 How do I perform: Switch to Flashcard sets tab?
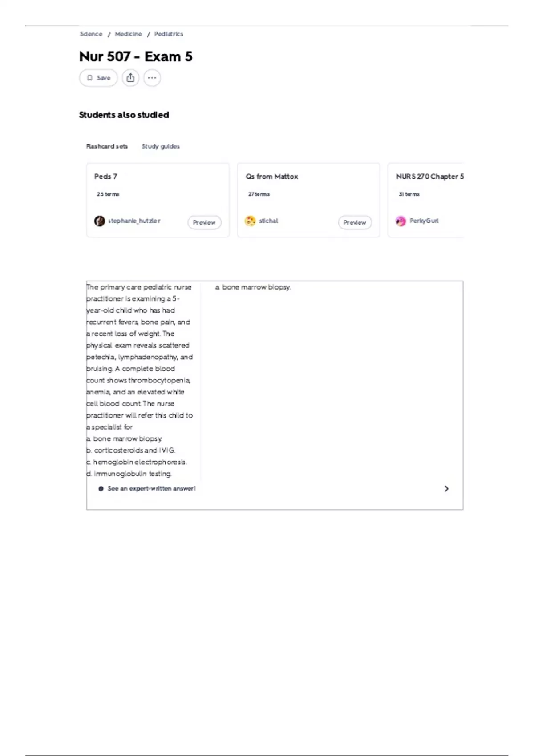point(107,146)
